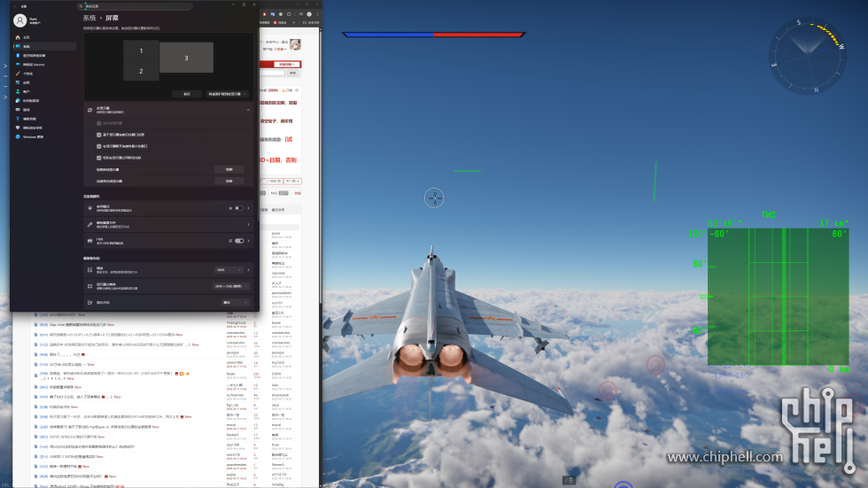This screenshot has width=868, height=488.
Task: Expand night light settings chevron
Action: (249, 208)
